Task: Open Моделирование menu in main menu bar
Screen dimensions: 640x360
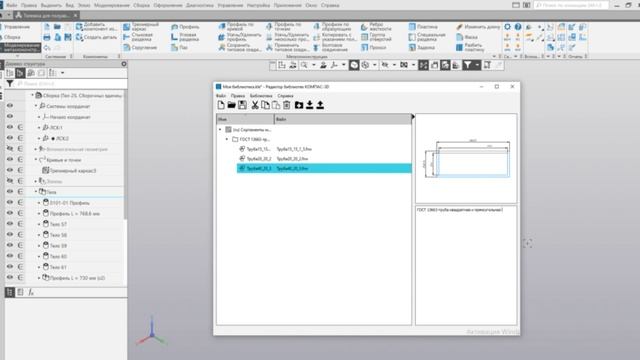Action: [111, 5]
